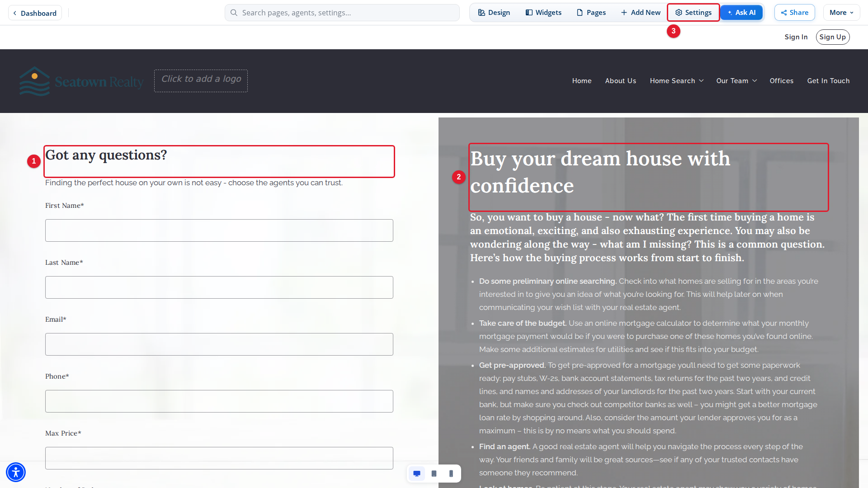The height and width of the screenshot is (488, 868).
Task: Click the Last Name input field
Action: click(x=219, y=287)
